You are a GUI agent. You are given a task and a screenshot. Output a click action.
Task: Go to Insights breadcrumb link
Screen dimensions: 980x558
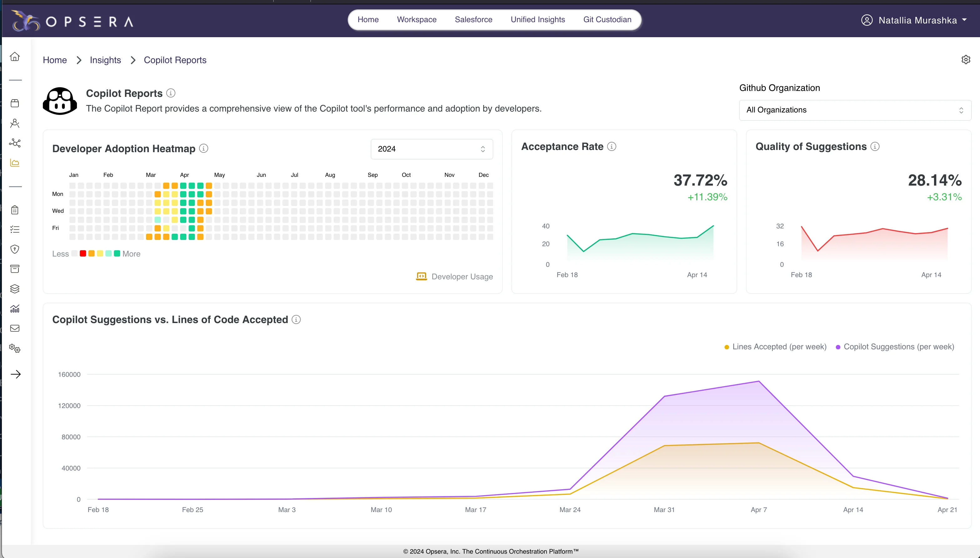coord(105,60)
